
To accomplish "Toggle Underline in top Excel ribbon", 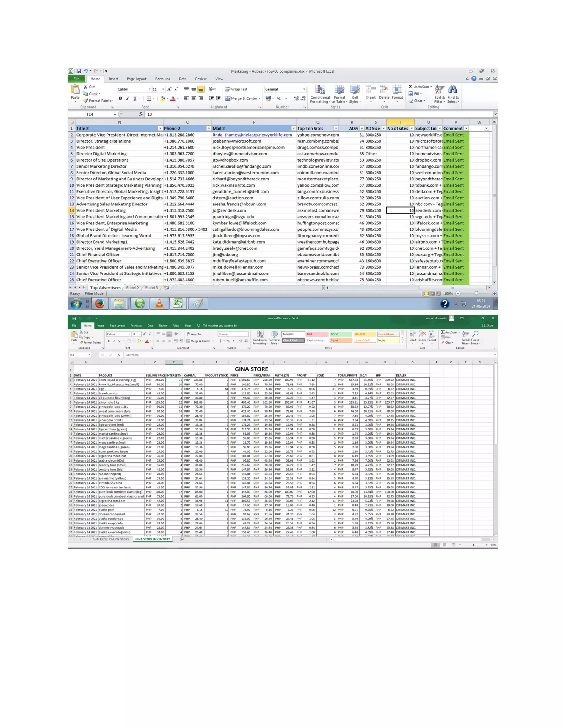I will (135, 98).
